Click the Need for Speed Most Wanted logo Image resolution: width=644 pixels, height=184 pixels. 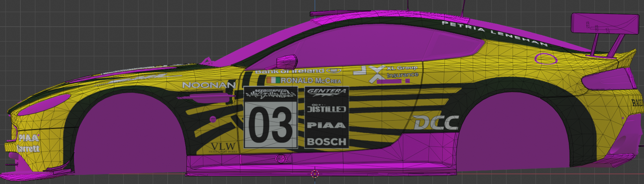(x=270, y=94)
